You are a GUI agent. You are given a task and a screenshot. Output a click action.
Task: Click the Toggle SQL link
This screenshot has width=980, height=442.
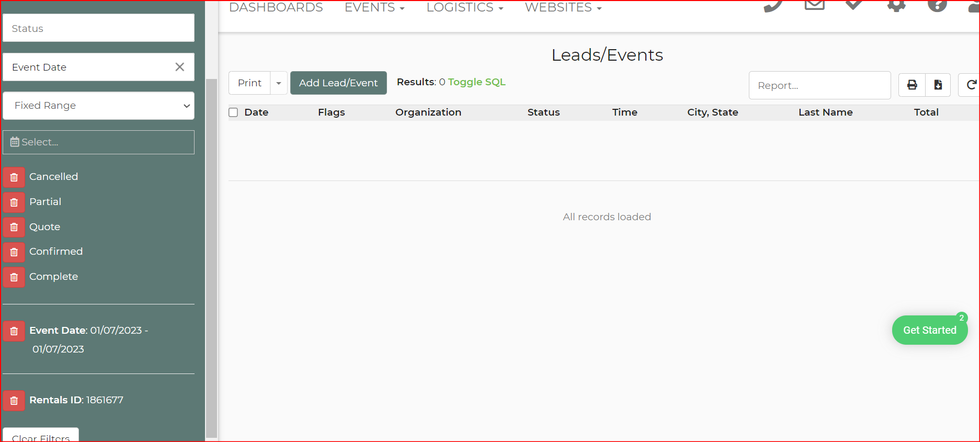(x=476, y=82)
